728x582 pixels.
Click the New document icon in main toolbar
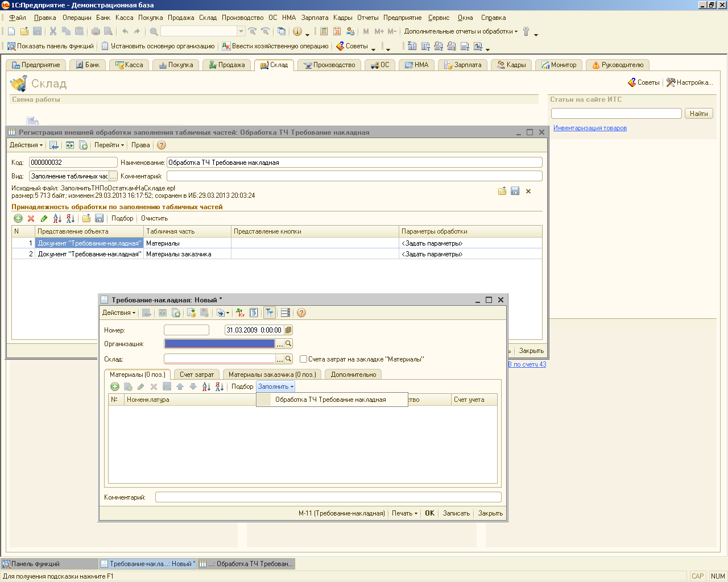pyautogui.click(x=11, y=31)
